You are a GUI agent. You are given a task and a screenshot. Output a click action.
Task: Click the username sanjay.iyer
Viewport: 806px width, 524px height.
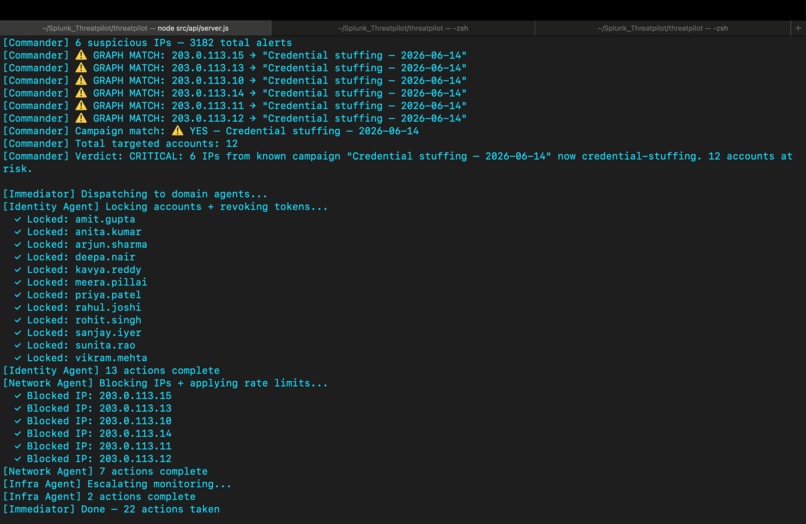coord(108,333)
